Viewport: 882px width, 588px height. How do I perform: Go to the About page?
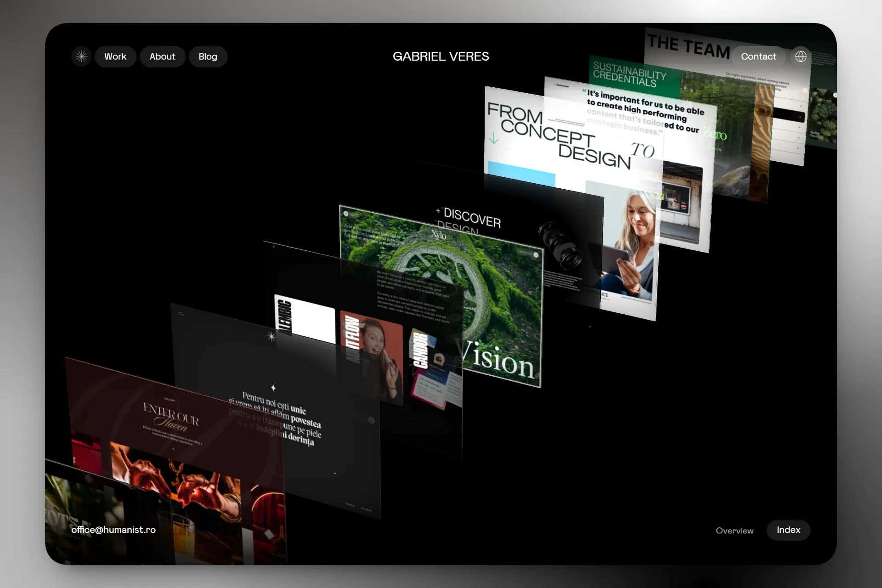[x=162, y=57]
